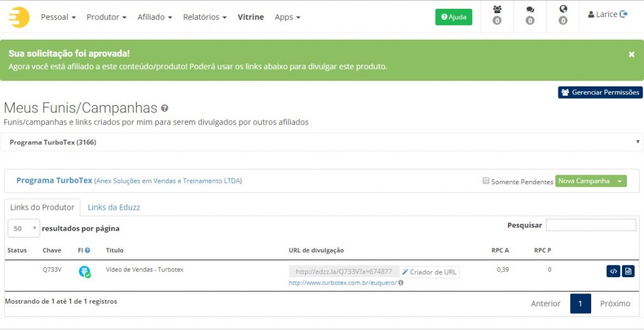Go to the Próximo page
644x330 pixels.
615,304
